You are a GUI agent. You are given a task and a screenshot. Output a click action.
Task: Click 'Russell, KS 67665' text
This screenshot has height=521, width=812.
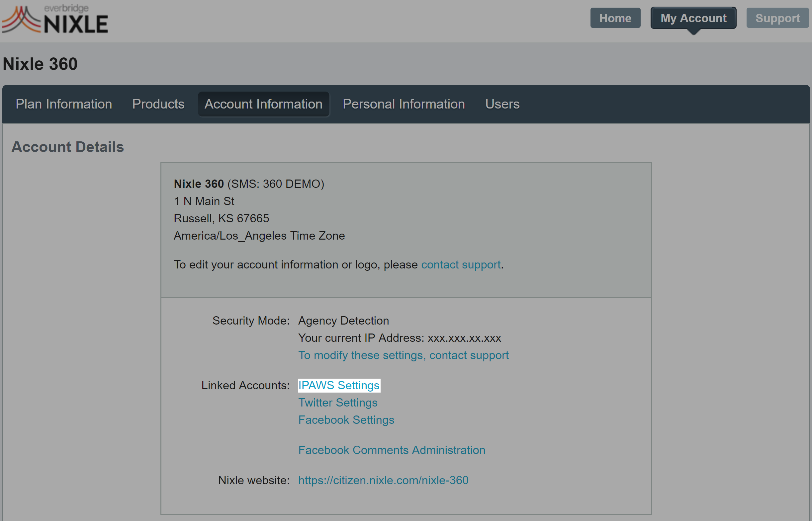click(221, 218)
